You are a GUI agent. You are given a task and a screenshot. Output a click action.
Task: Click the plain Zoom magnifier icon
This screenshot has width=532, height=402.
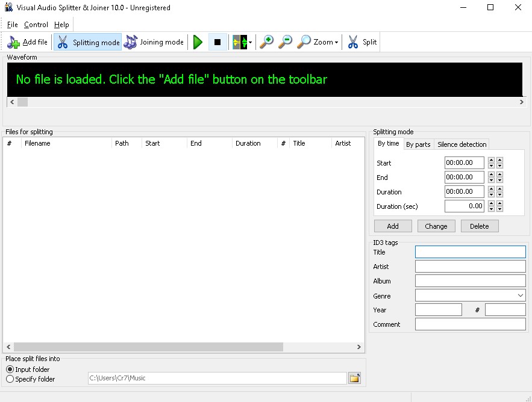pos(304,42)
